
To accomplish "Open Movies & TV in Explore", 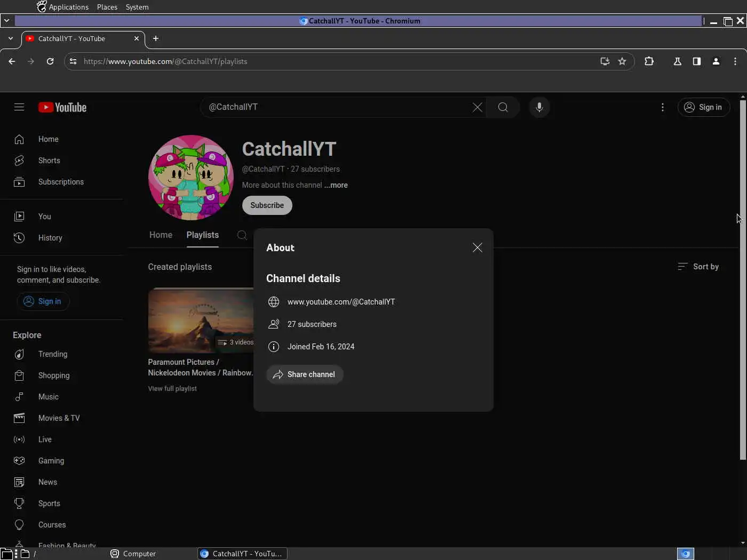I will [61, 418].
